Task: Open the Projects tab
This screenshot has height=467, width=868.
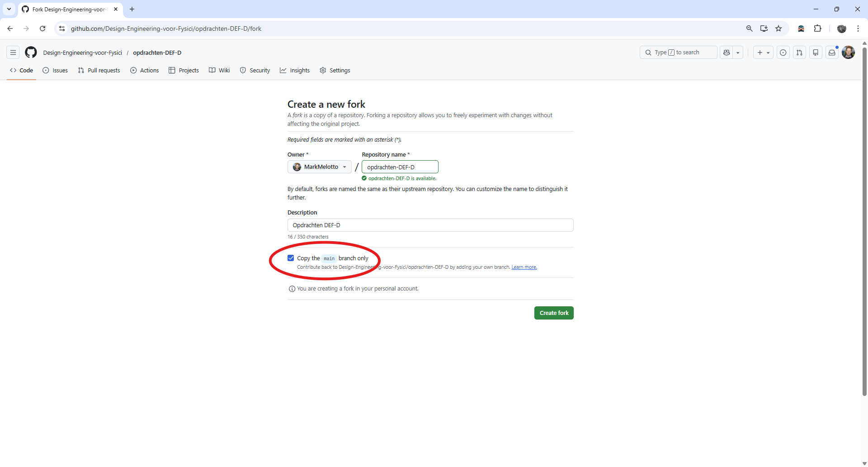Action: click(x=184, y=70)
